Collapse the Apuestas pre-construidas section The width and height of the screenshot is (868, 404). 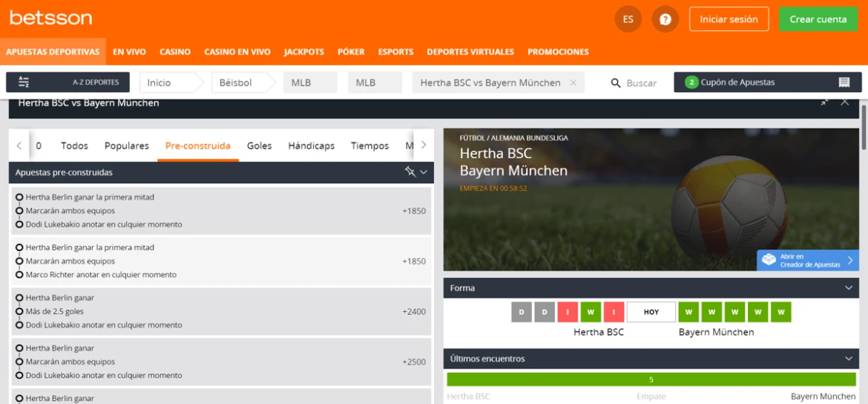pyautogui.click(x=424, y=172)
